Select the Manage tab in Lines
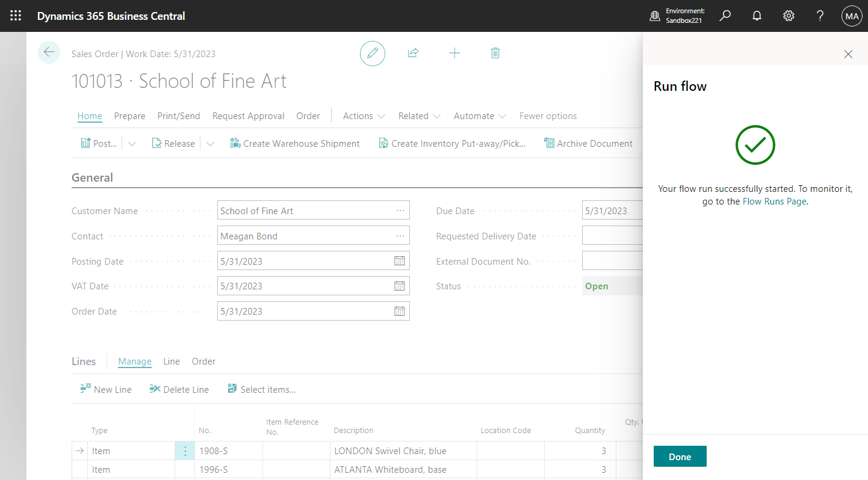This screenshot has width=868, height=480. [x=134, y=362]
